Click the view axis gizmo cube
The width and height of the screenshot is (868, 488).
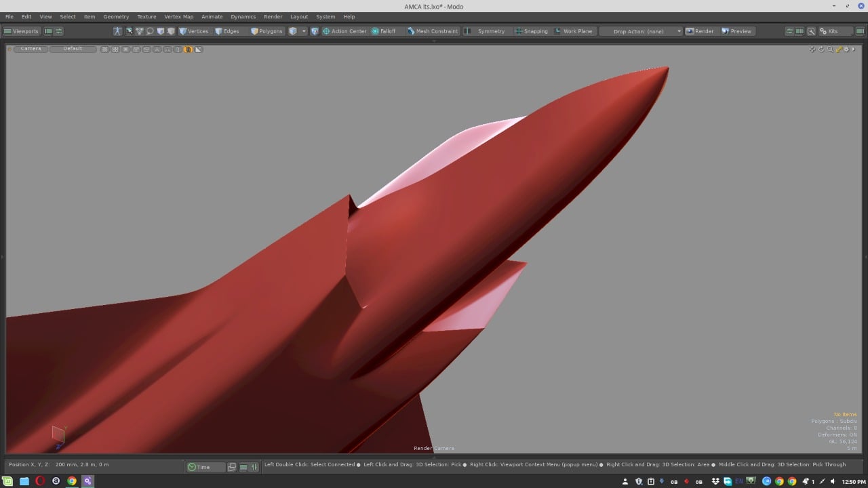click(x=58, y=435)
